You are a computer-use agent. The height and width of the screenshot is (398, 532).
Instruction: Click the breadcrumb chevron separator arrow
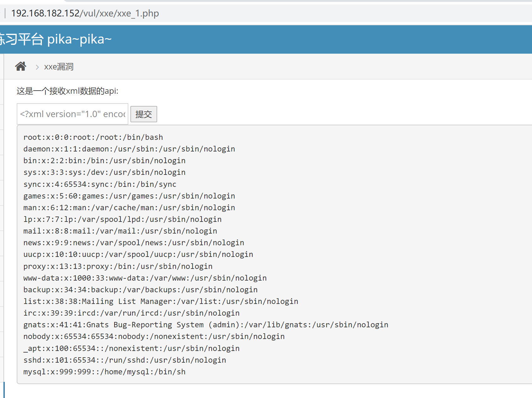click(37, 67)
